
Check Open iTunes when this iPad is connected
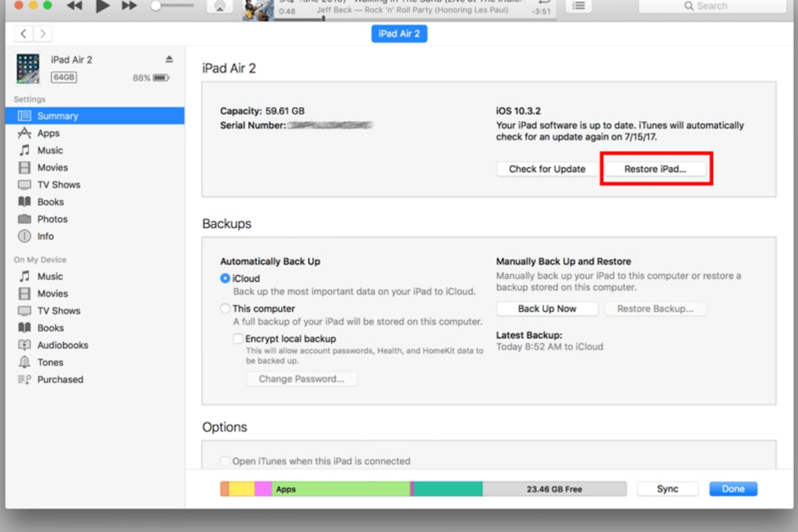tap(226, 460)
